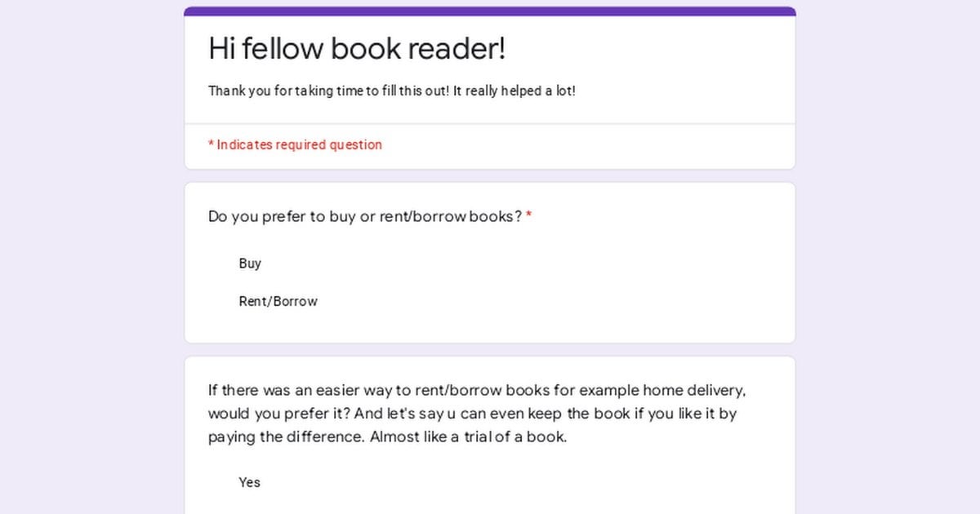This screenshot has height=514, width=980.
Task: Click the words fill this out in the description
Action: [x=415, y=91]
